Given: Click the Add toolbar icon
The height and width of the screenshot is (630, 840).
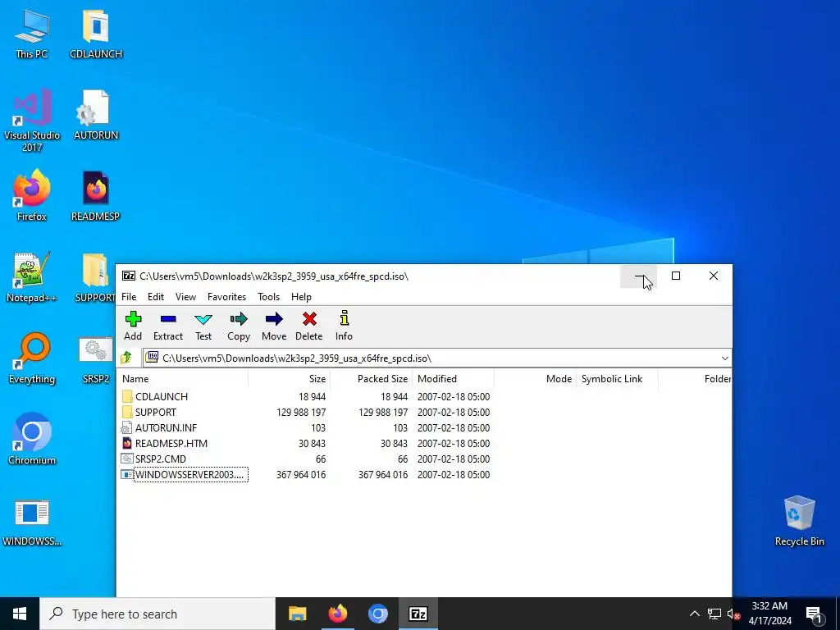Looking at the screenshot, I should pos(133,326).
